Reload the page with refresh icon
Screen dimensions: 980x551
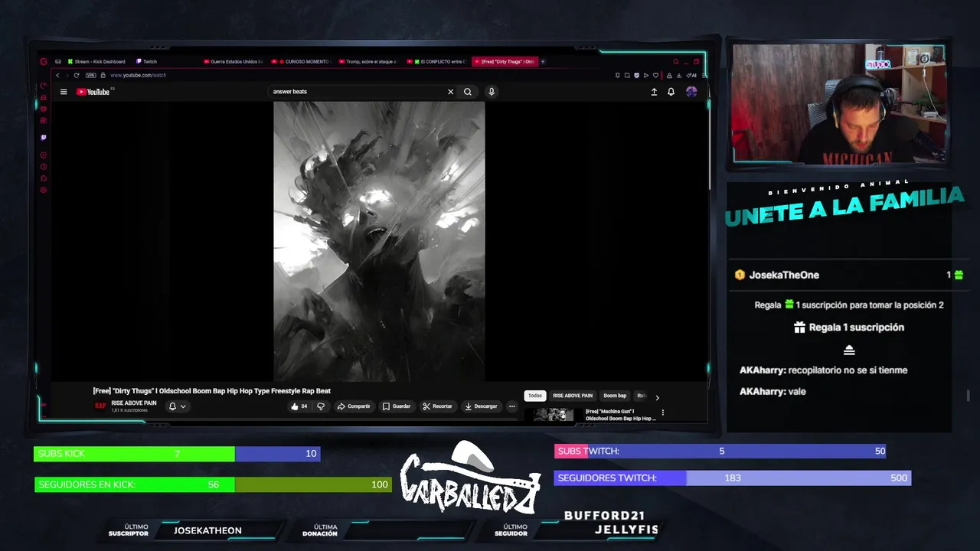pyautogui.click(x=77, y=75)
